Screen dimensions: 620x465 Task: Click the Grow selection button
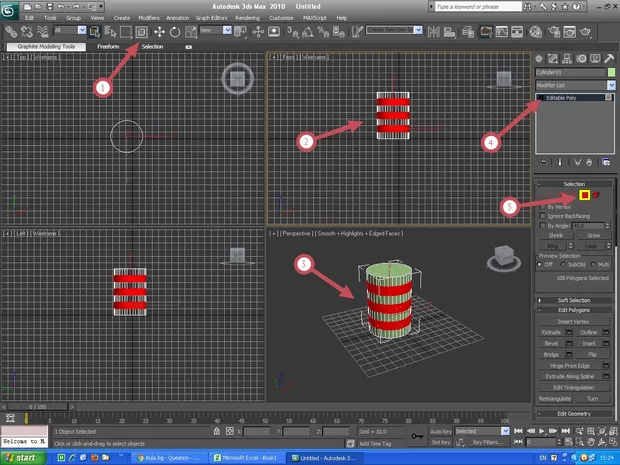coord(596,236)
